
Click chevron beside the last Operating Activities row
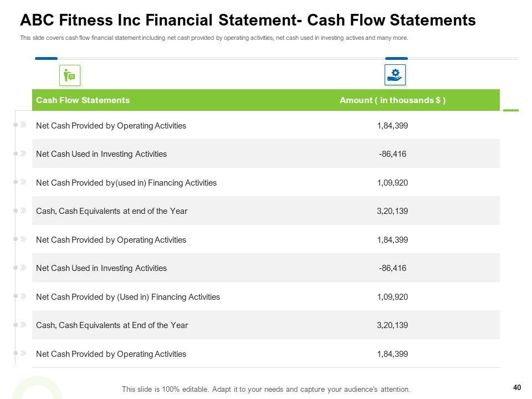[x=23, y=354]
